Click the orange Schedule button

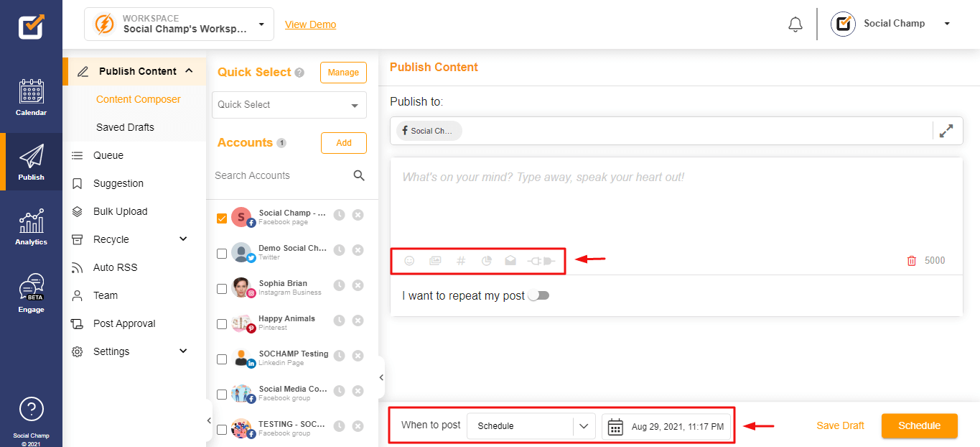(x=920, y=425)
